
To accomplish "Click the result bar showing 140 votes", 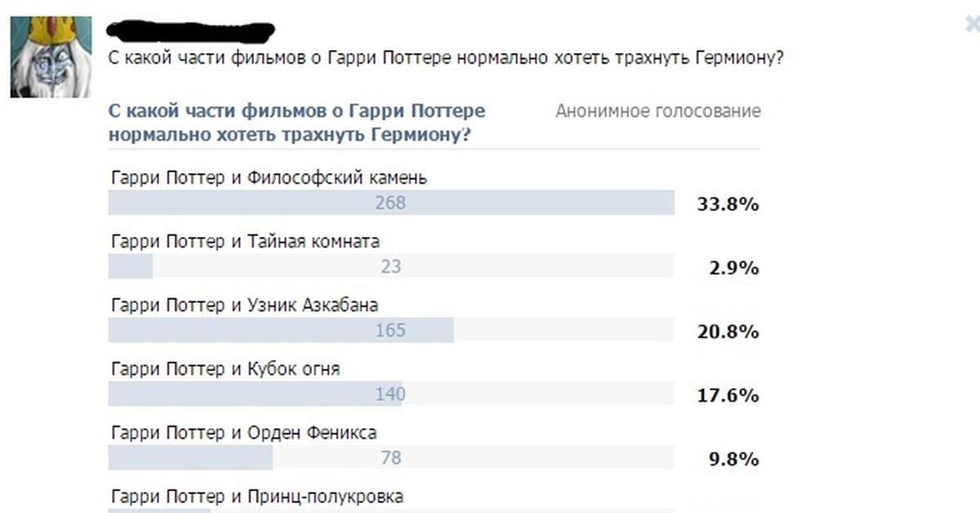I will pyautogui.click(x=390, y=394).
